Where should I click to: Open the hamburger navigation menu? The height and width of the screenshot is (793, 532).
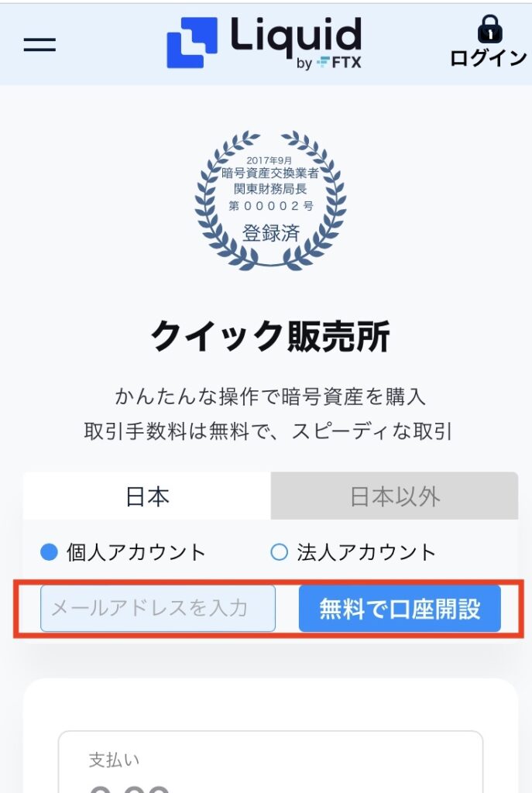[39, 44]
